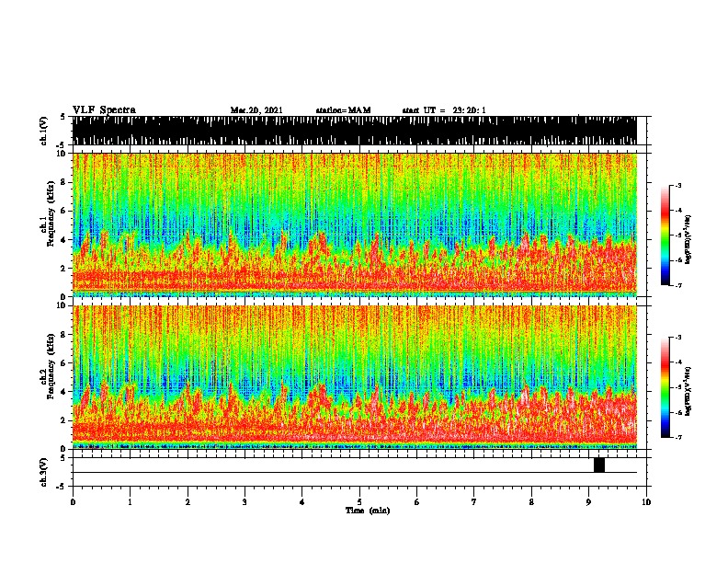The image size is (728, 563).
Task: Click the ch.1 black waveform strip
Action: tap(354, 131)
